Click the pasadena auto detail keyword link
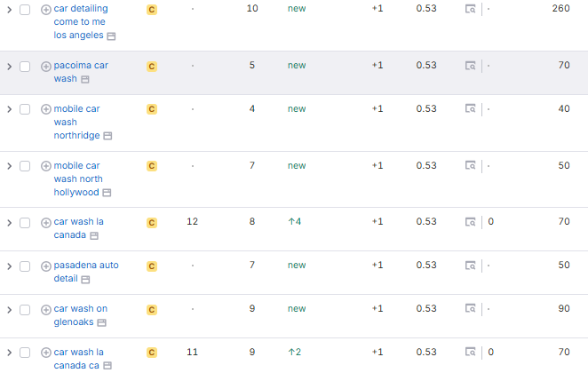The image size is (588, 373). [86, 266]
